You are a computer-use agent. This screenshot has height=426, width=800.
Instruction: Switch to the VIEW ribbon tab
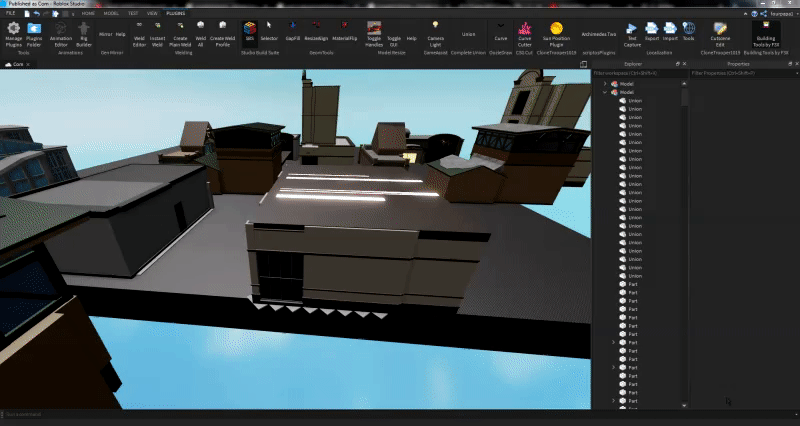pyautogui.click(x=152, y=13)
